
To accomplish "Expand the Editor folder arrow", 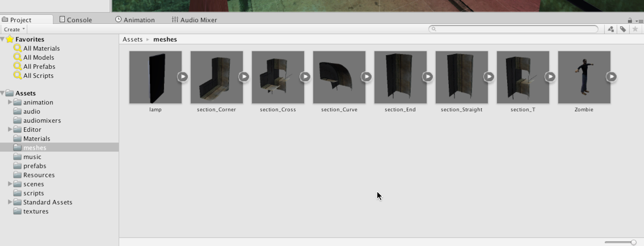I will coord(10,129).
